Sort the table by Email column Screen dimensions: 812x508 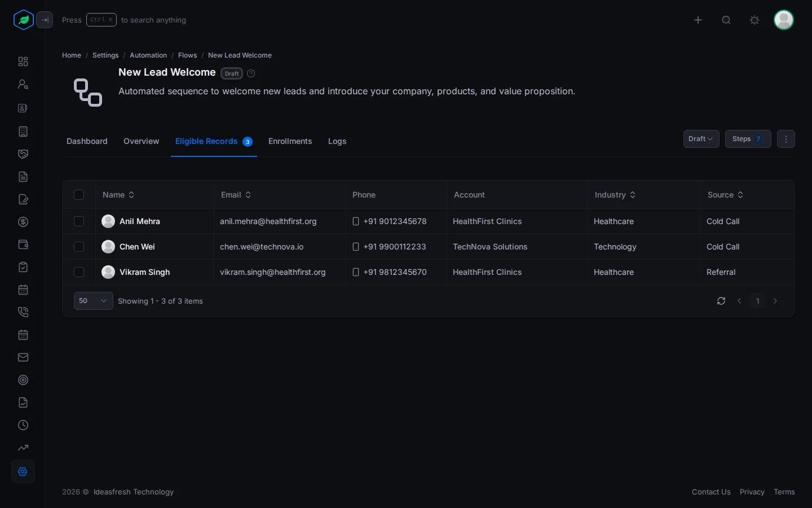(x=236, y=195)
